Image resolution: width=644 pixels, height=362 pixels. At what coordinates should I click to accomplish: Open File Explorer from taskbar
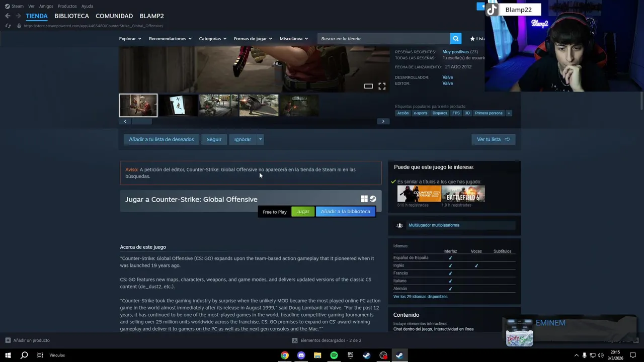tap(317, 355)
